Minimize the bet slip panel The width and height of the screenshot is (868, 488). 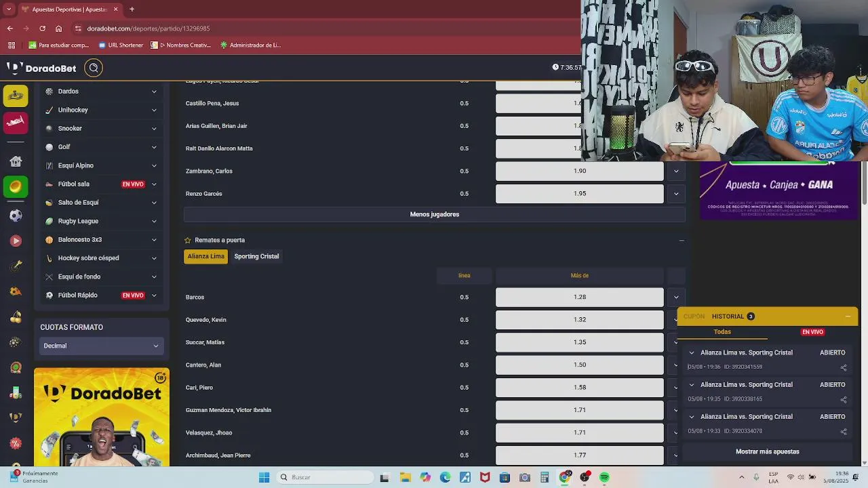point(848,317)
